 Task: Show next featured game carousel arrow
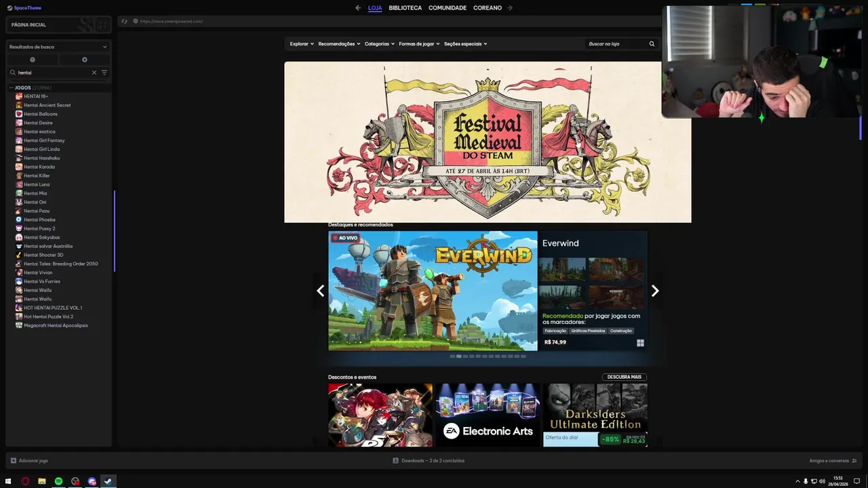[654, 291]
